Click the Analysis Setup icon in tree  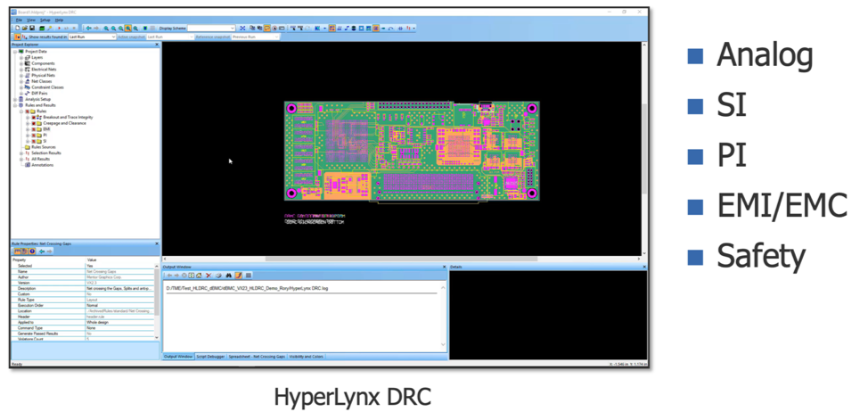pos(21,99)
